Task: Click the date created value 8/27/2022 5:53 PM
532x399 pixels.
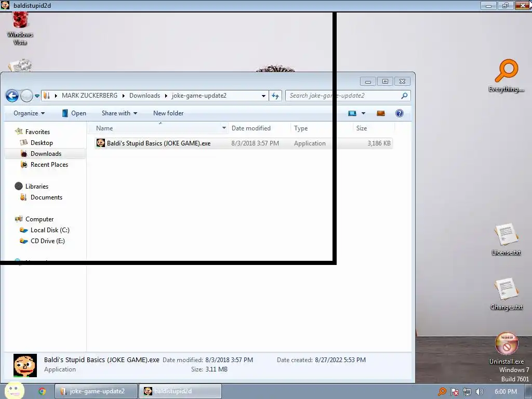Action: [x=340, y=360]
